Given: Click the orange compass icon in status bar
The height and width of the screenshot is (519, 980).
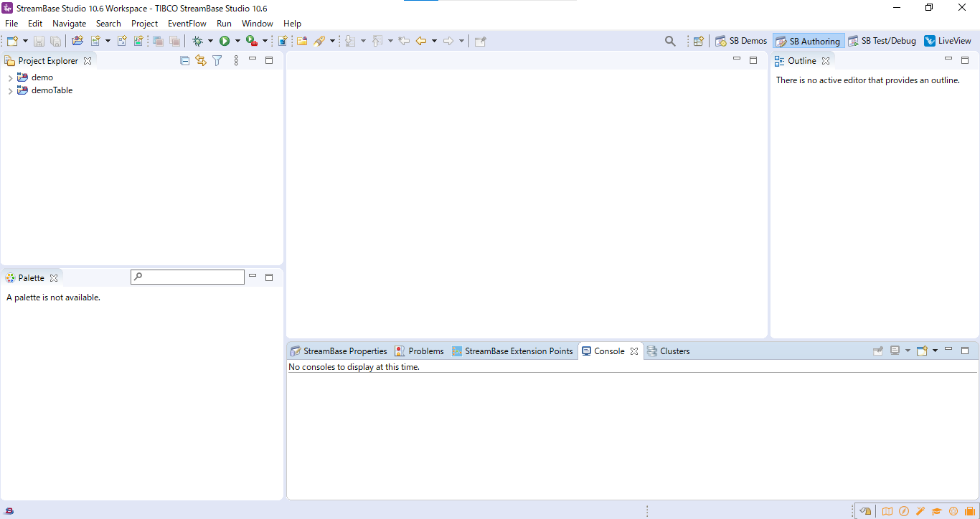Looking at the screenshot, I should click(x=904, y=511).
